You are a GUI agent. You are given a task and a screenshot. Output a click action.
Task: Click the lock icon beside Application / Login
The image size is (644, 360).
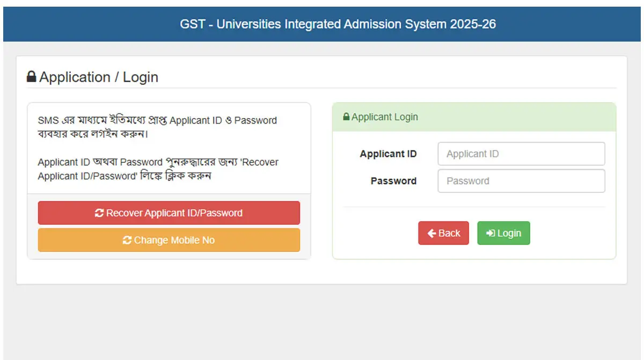pyautogui.click(x=31, y=77)
